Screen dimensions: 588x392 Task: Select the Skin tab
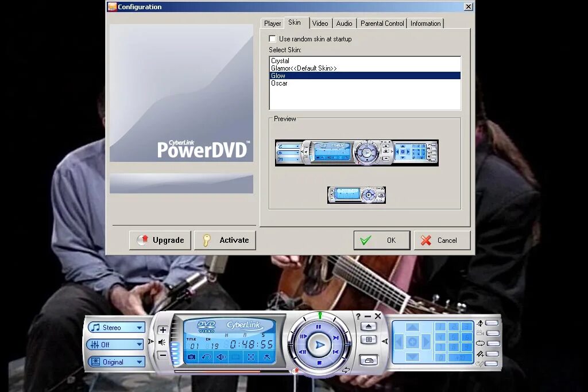click(295, 22)
